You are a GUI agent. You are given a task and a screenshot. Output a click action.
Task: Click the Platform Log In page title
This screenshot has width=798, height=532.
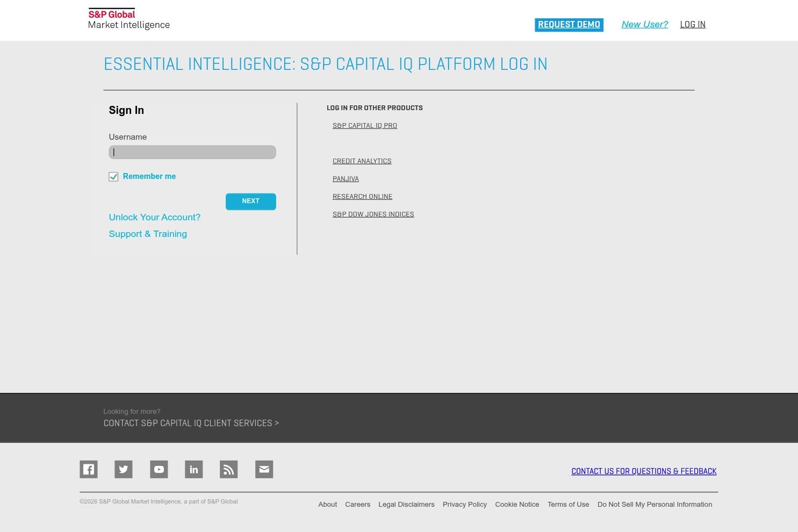coord(326,64)
